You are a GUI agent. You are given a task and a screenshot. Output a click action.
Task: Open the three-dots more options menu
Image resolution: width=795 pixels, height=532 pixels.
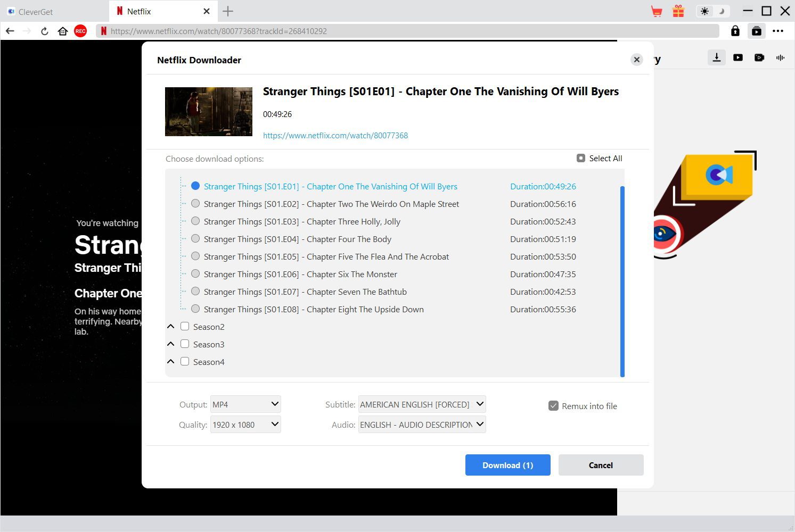click(778, 31)
